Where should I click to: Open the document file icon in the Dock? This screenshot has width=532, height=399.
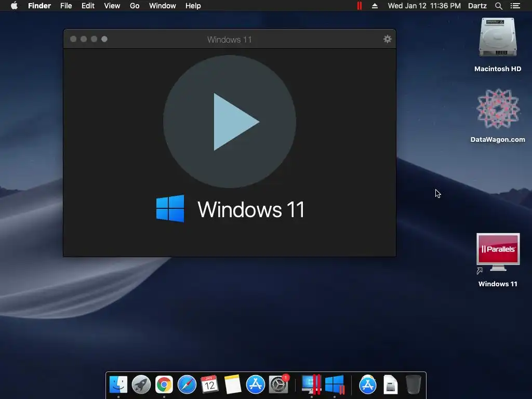click(x=391, y=385)
